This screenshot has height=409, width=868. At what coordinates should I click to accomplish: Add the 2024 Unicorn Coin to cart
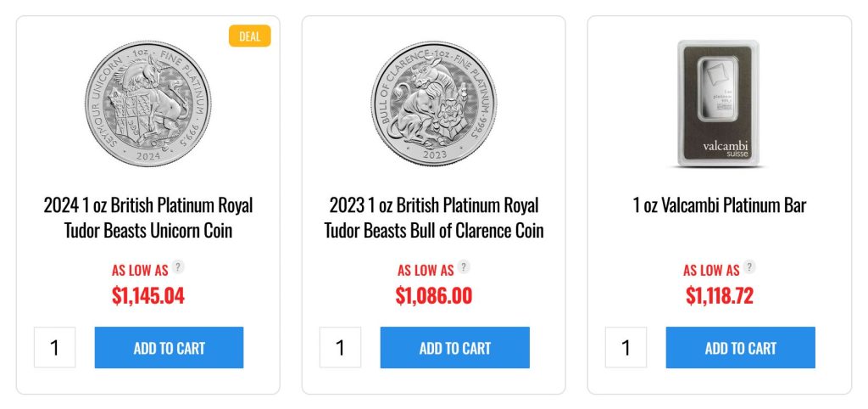coord(169,348)
